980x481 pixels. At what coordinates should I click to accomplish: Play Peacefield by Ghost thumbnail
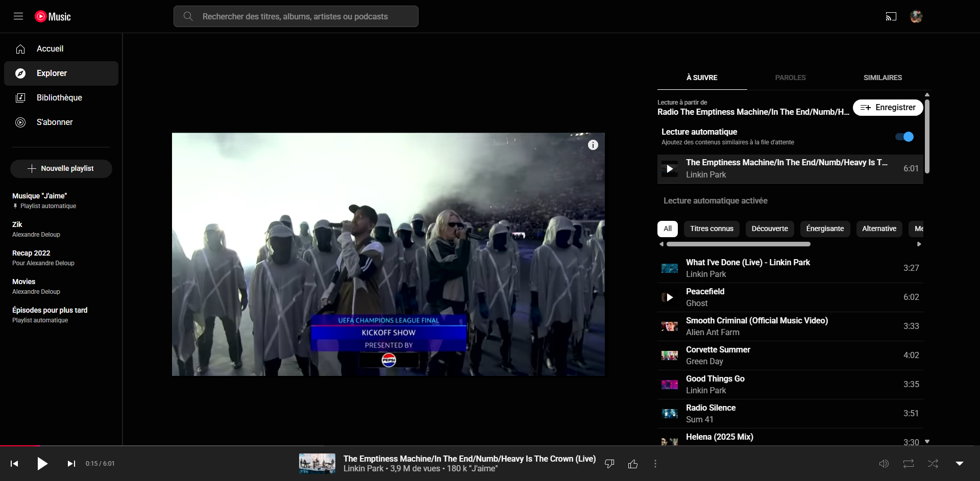pos(670,297)
